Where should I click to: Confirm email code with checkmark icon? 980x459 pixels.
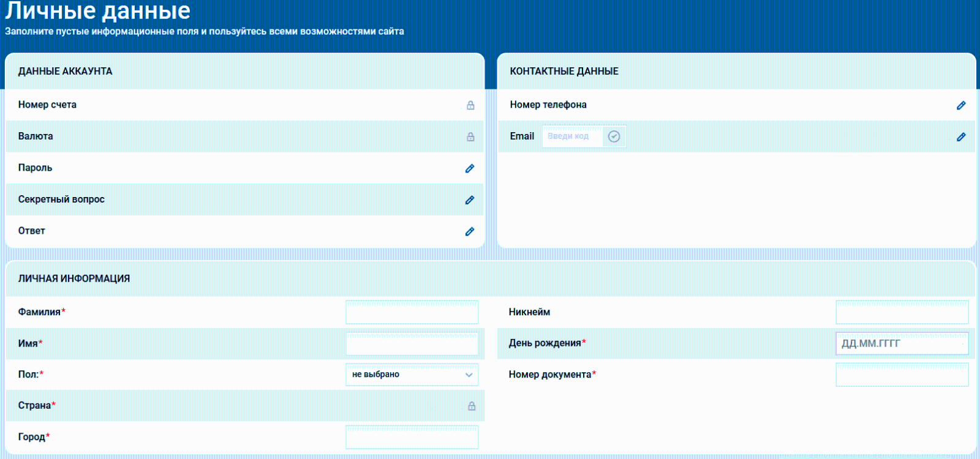614,136
